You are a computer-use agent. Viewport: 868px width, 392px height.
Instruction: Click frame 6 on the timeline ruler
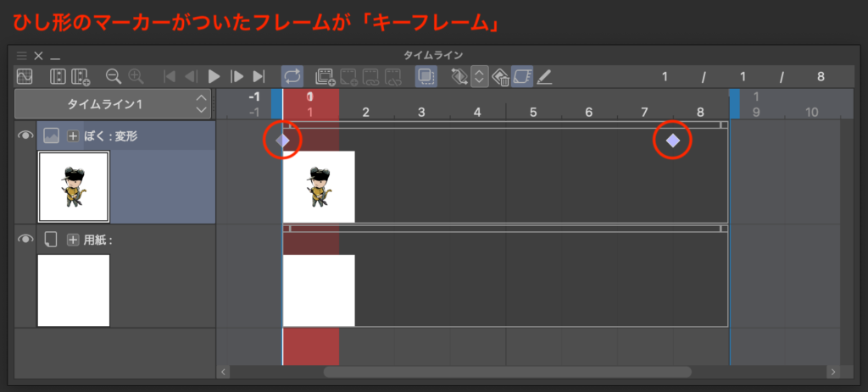[x=588, y=113]
